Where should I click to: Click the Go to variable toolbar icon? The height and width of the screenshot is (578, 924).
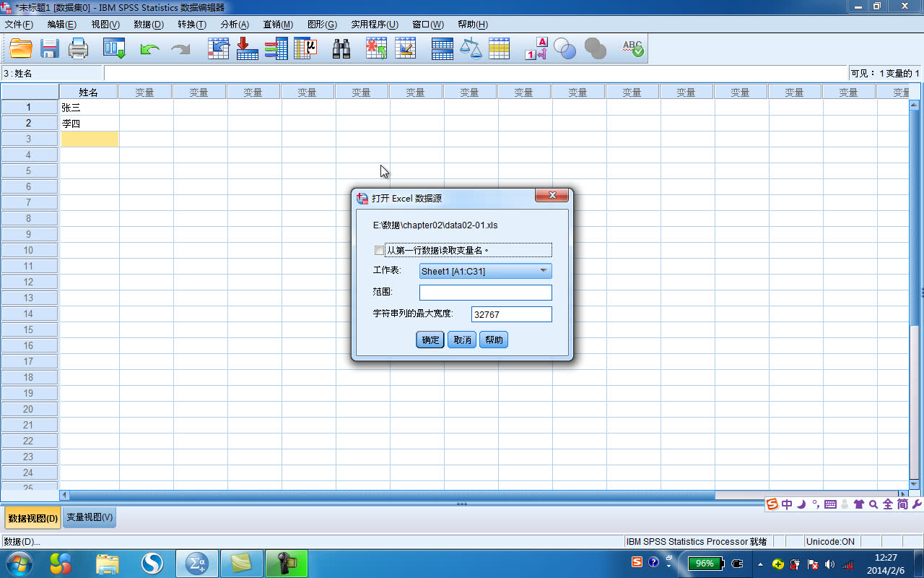click(248, 48)
